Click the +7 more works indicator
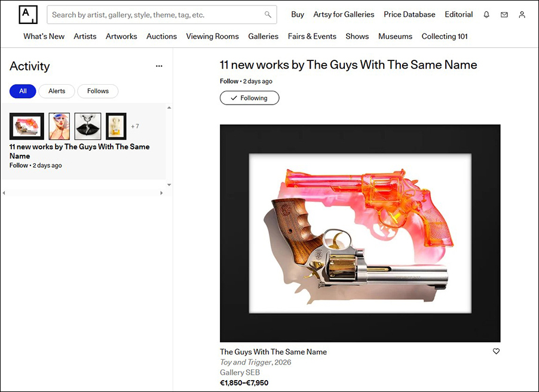Image resolution: width=539 pixels, height=392 pixels. pyautogui.click(x=135, y=126)
